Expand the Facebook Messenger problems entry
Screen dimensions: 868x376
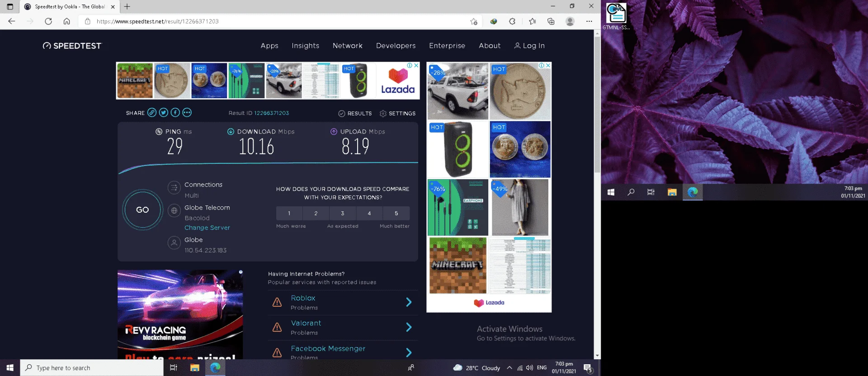(409, 352)
